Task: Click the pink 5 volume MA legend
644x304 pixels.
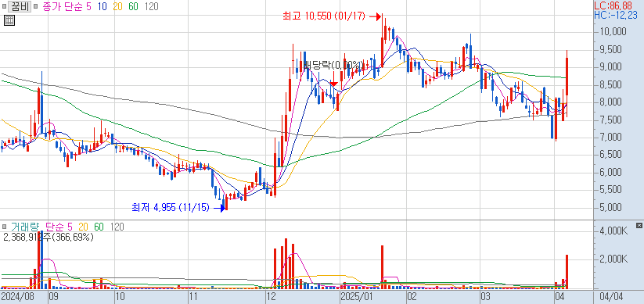Action: coord(70,226)
